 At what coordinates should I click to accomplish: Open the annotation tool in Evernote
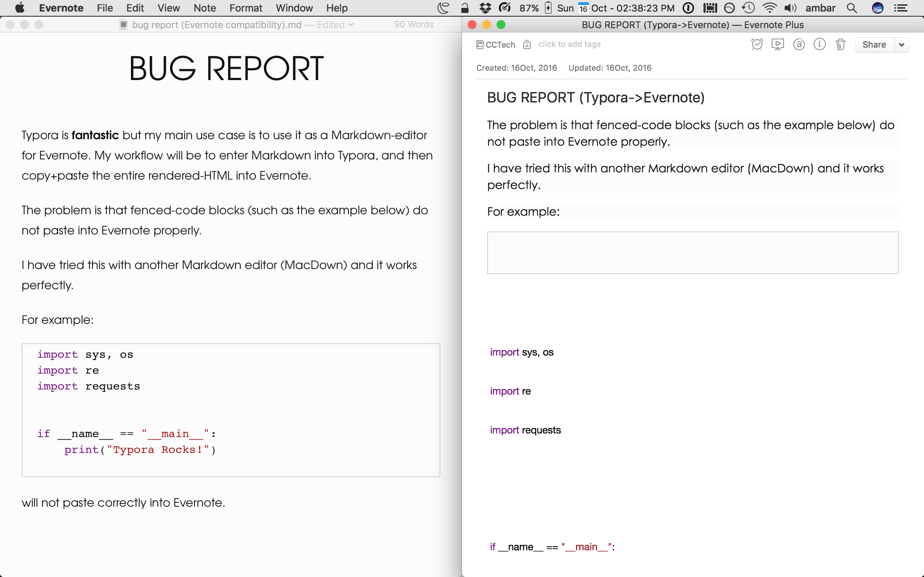pos(799,45)
